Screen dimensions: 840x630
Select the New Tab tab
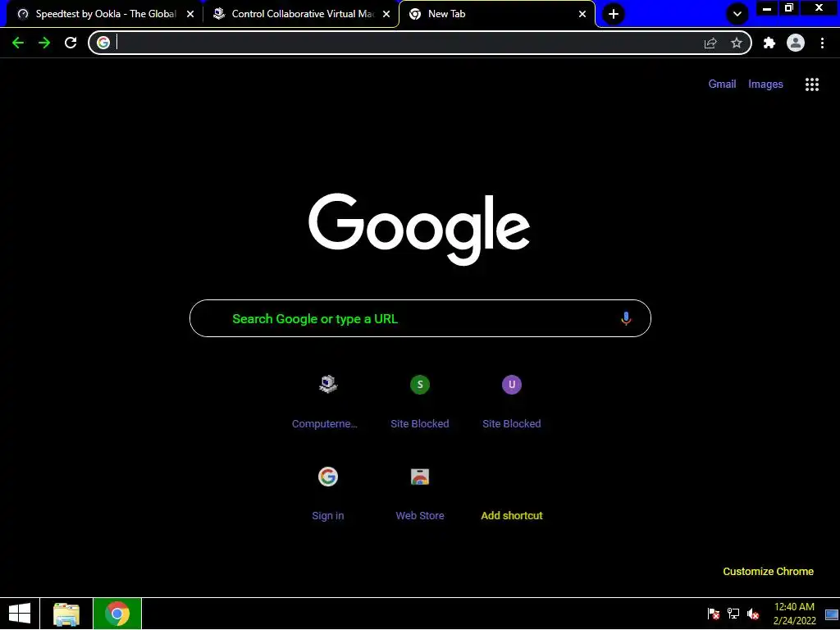[x=496, y=14]
